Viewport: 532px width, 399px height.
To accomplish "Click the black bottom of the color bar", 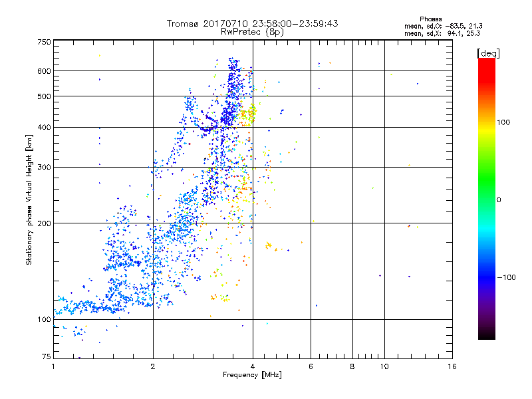I will click(487, 334).
